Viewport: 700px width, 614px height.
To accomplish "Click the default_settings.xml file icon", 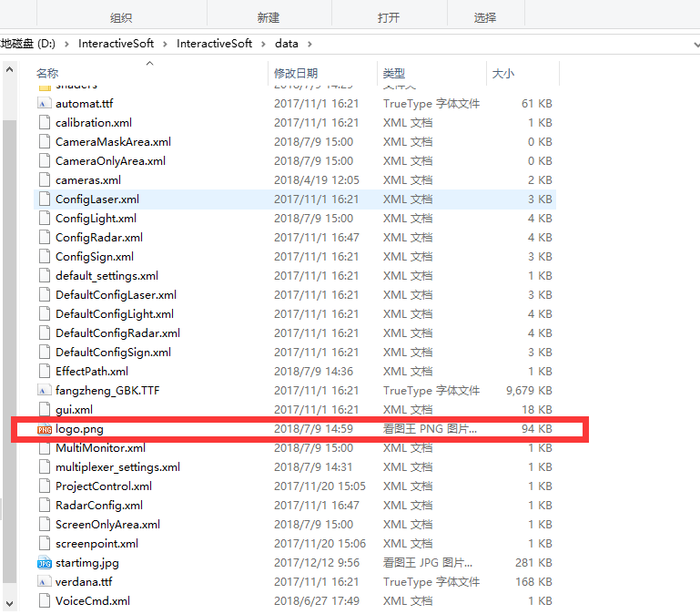I will pyautogui.click(x=44, y=276).
